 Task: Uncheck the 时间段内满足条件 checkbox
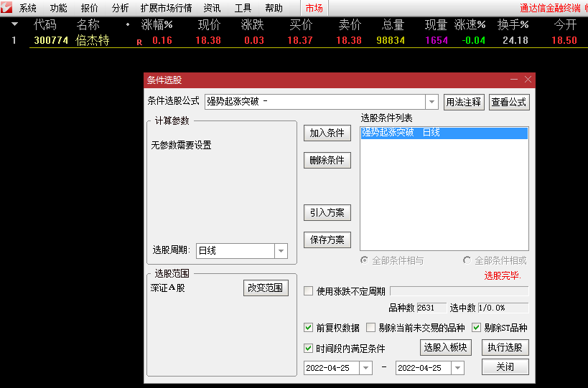[308, 349]
